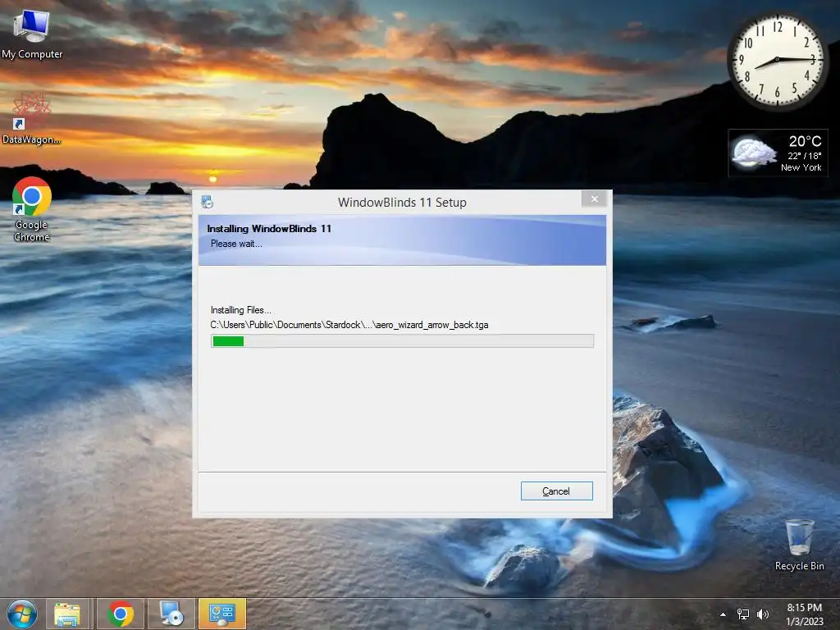Viewport: 840px width, 630px height.
Task: Click the analog clock desktop gadget
Action: 777,59
